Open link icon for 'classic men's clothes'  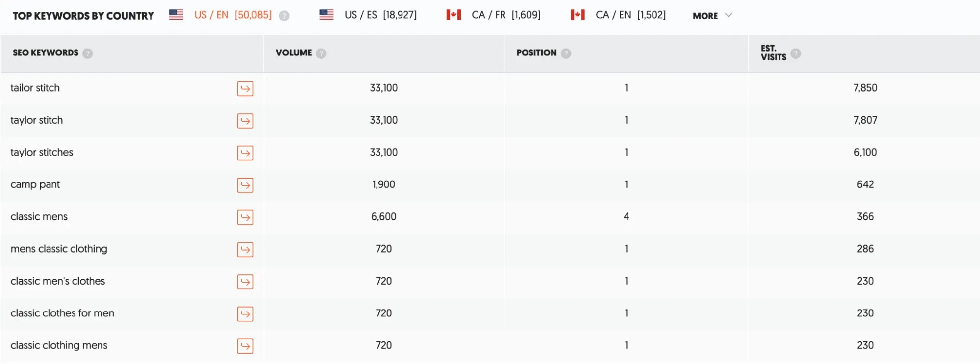(245, 282)
